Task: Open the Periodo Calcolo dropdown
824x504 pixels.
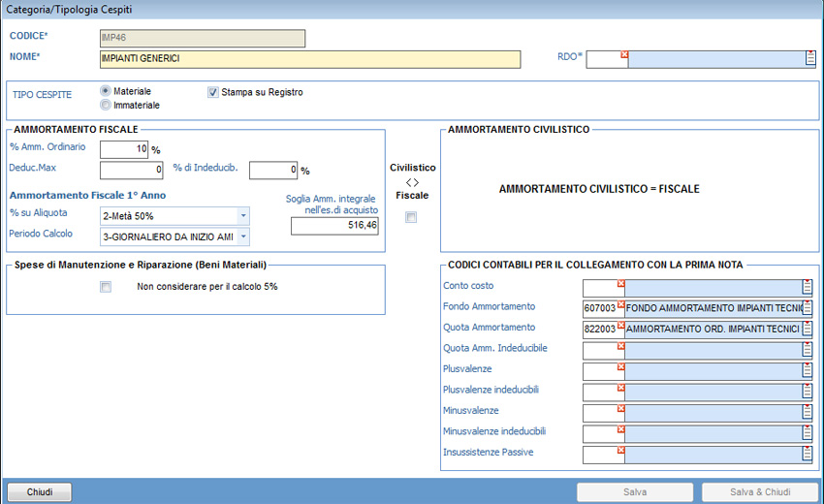Action: pos(242,236)
